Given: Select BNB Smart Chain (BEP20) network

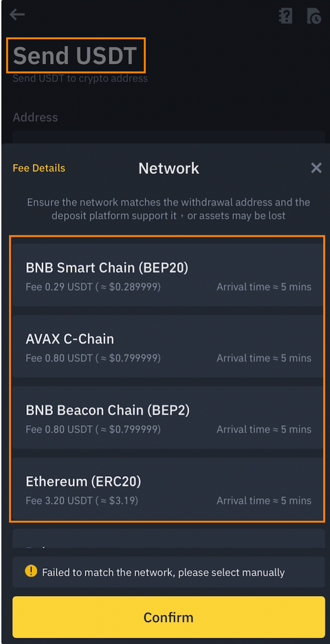Looking at the screenshot, I should tap(168, 275).
